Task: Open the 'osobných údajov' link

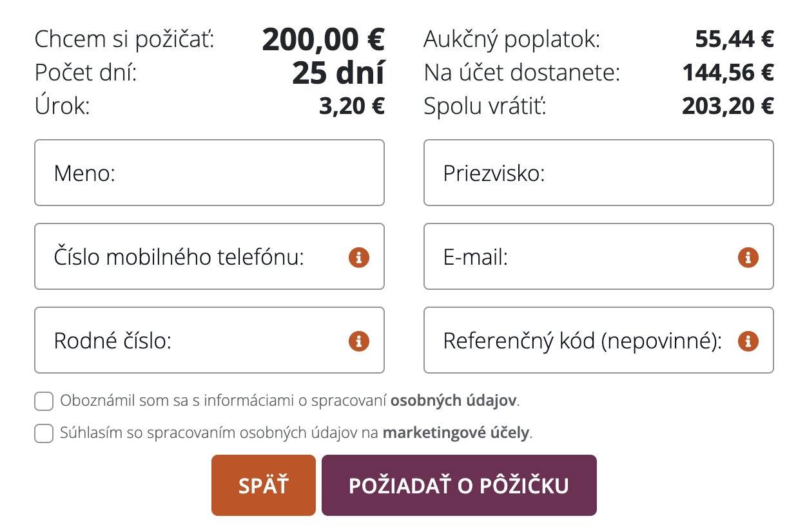Action: [453, 401]
